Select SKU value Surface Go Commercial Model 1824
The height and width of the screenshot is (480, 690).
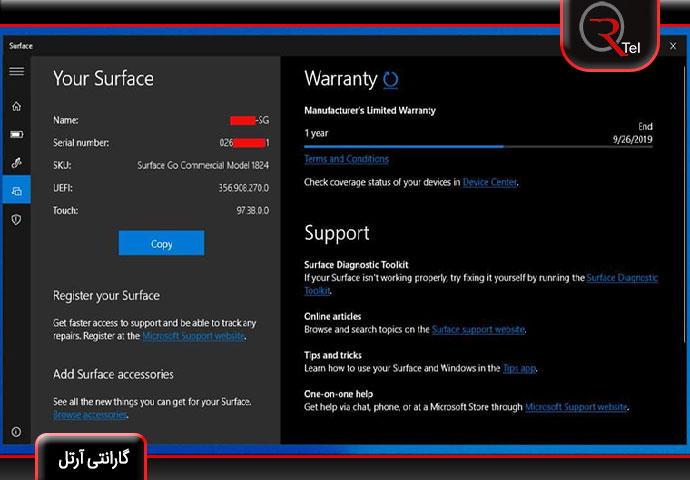[x=203, y=165]
